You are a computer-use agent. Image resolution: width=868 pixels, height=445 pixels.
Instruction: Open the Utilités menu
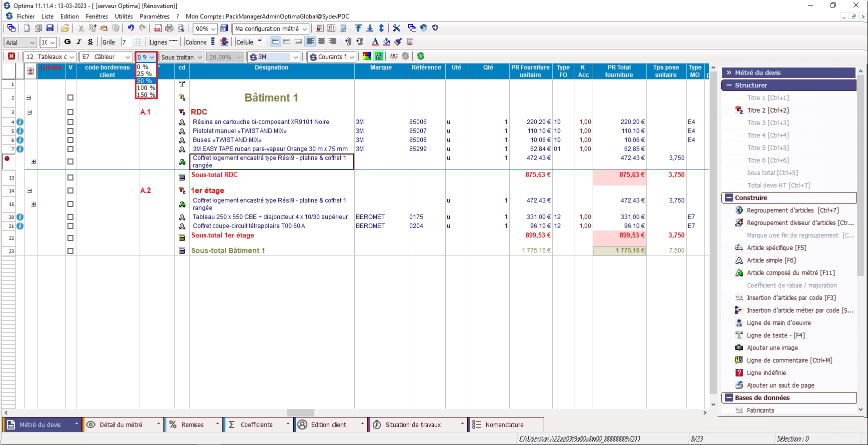[x=124, y=16]
